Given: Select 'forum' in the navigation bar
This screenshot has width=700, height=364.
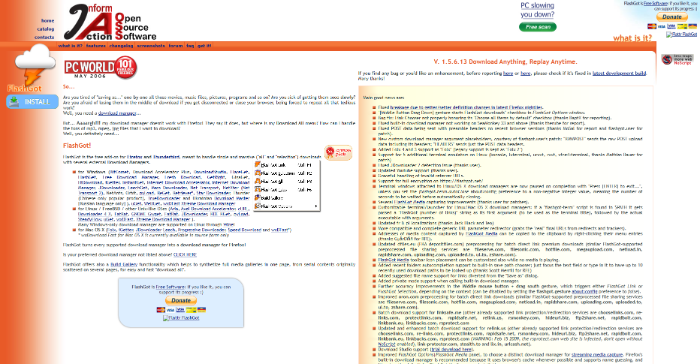Looking at the screenshot, I should click(175, 46).
